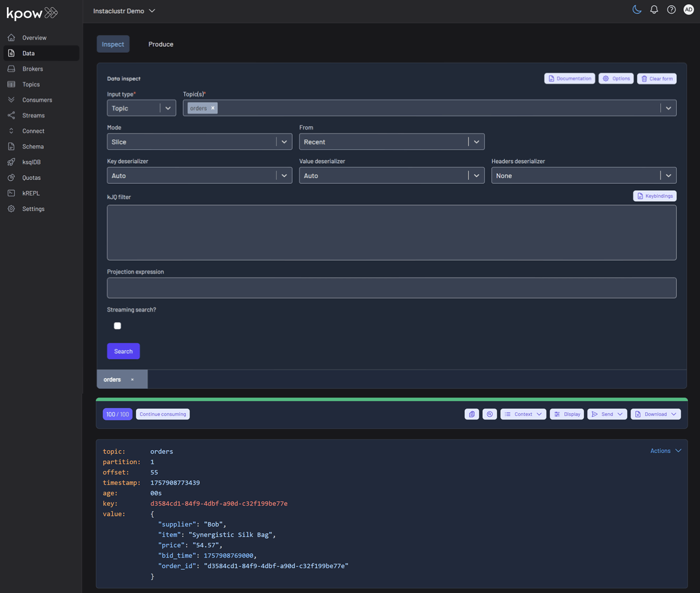
Task: Toggle dark mode moon icon
Action: point(636,10)
